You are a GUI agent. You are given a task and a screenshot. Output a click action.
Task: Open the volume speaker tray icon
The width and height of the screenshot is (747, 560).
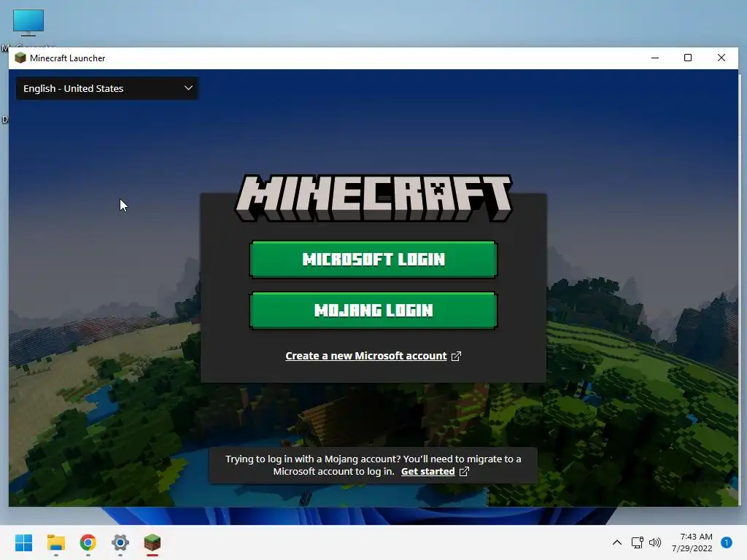pyautogui.click(x=655, y=542)
